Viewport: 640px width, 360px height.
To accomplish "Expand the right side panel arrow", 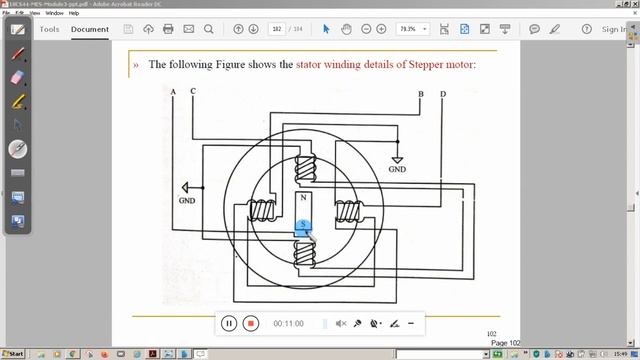I will click(x=637, y=193).
